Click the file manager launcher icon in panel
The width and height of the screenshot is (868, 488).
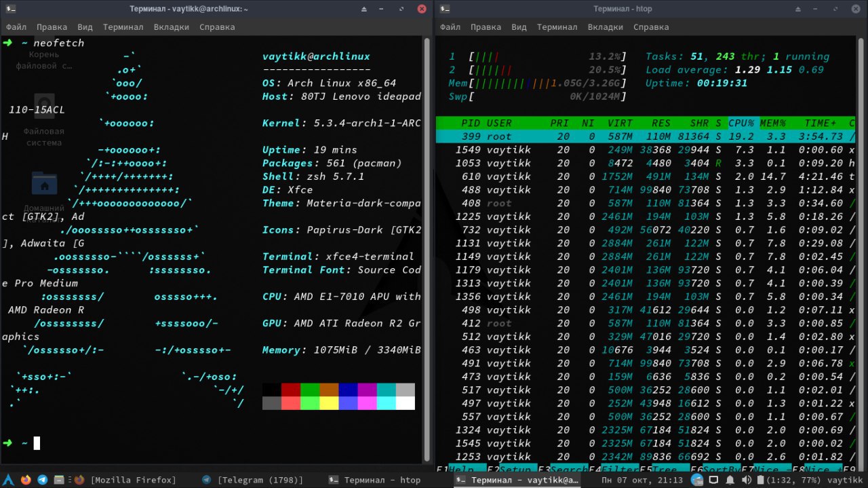[59, 480]
